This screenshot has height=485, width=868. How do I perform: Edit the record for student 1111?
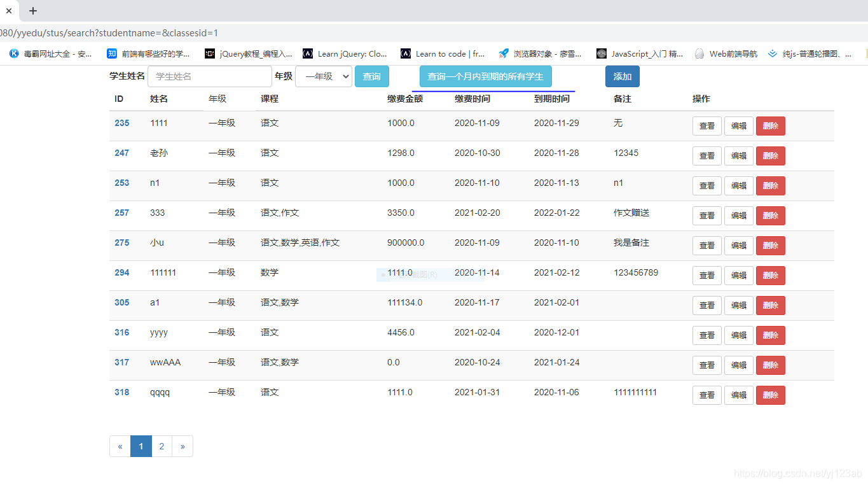click(739, 126)
